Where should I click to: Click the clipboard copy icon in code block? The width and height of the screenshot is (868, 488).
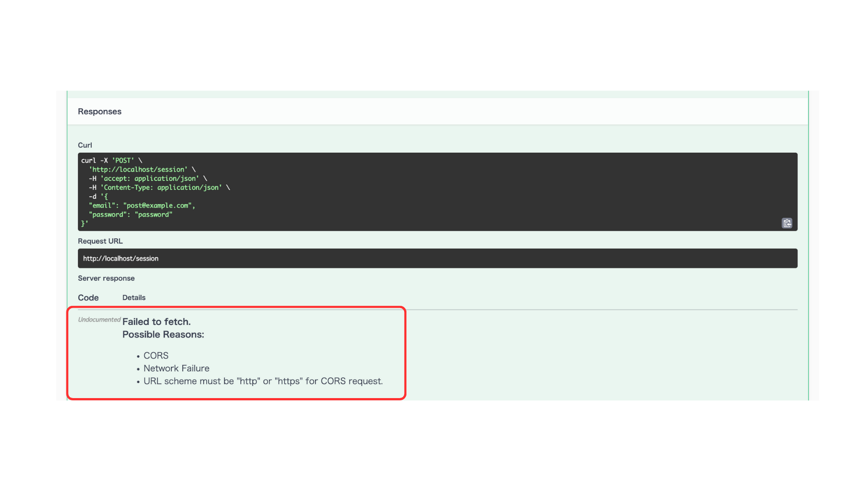[787, 223]
